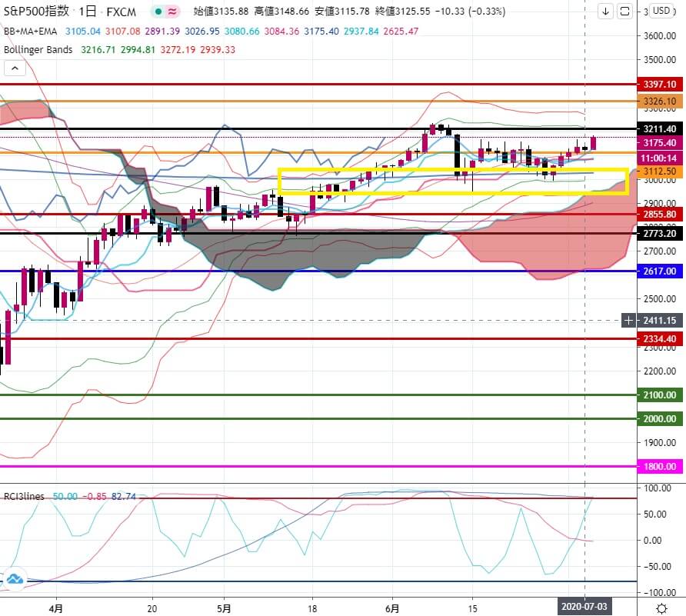Screen dimensions: 686x616
Task: Click the 2411.15 crosshair price label
Action: coord(660,321)
